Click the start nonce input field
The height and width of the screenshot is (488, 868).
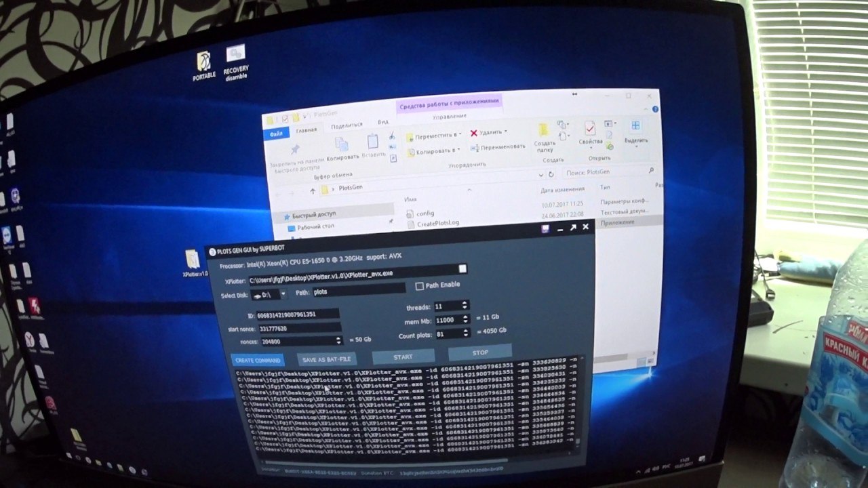pyautogui.click(x=300, y=328)
